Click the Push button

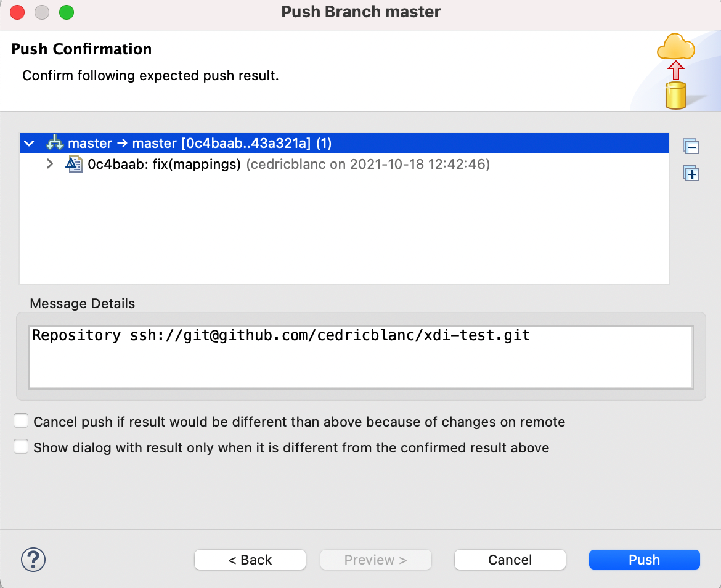(644, 560)
